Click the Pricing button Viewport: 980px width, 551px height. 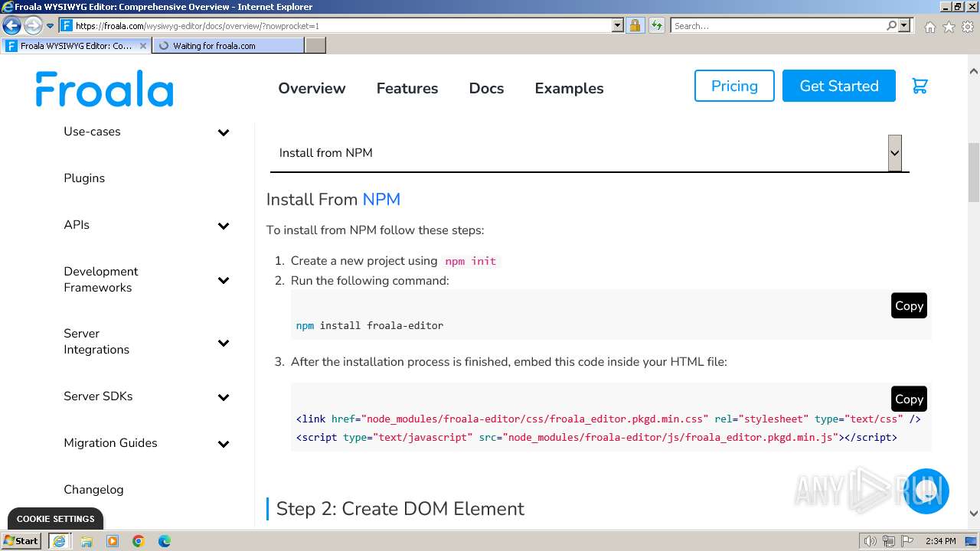(734, 86)
